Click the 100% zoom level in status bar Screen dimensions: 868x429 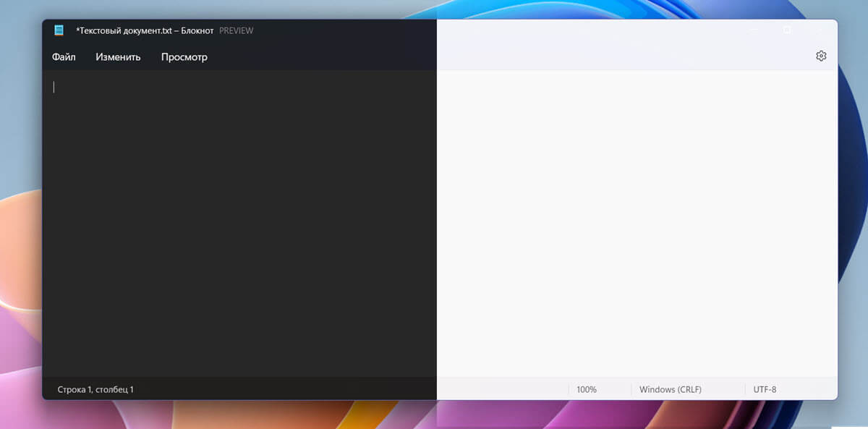click(x=587, y=389)
